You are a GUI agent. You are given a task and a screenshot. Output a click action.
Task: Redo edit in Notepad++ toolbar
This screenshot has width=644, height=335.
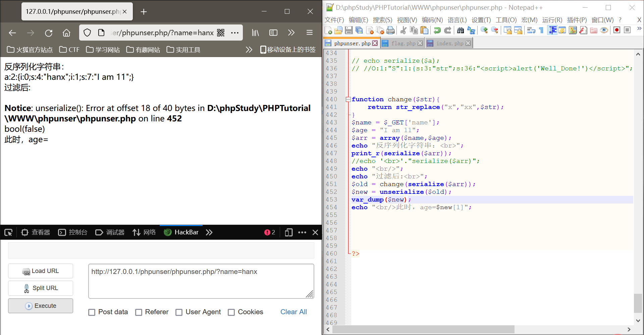447,31
